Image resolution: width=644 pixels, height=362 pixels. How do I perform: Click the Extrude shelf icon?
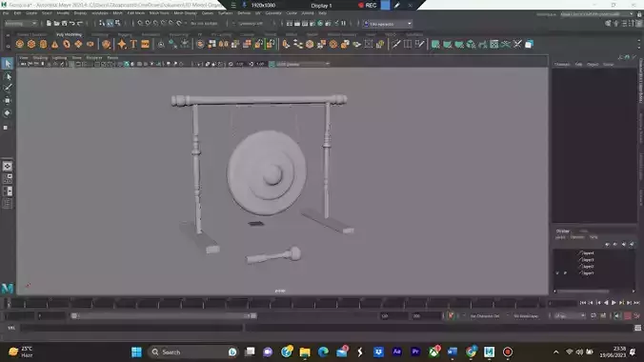coord(286,44)
